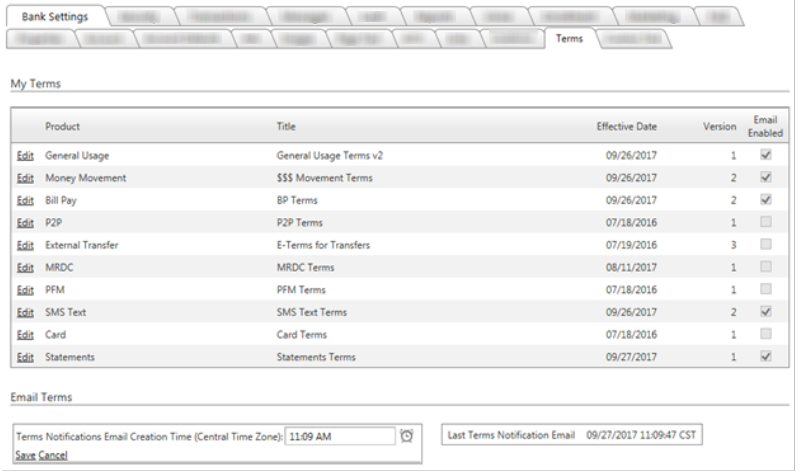Screen dimensions: 802x475
Task: Click the clock icon beside creation time
Action: click(x=407, y=435)
